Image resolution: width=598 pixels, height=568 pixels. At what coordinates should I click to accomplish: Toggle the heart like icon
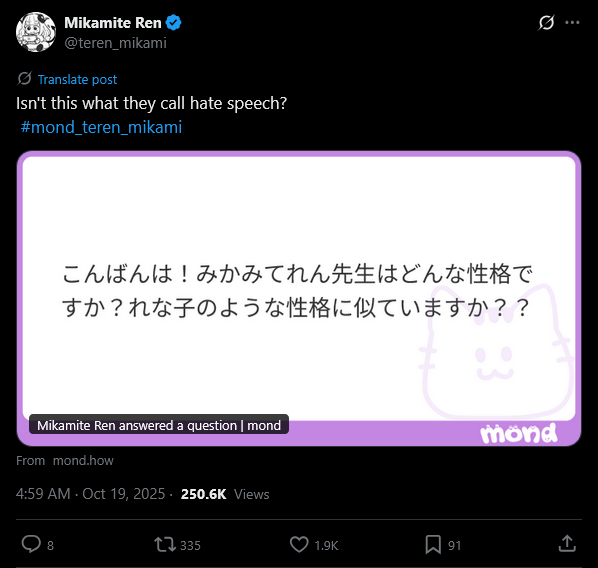(299, 545)
